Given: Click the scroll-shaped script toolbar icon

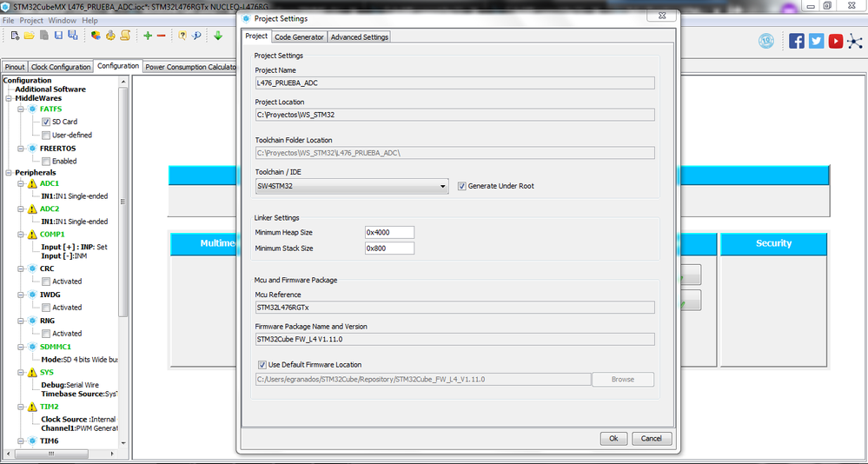Looking at the screenshot, I should coord(125,36).
